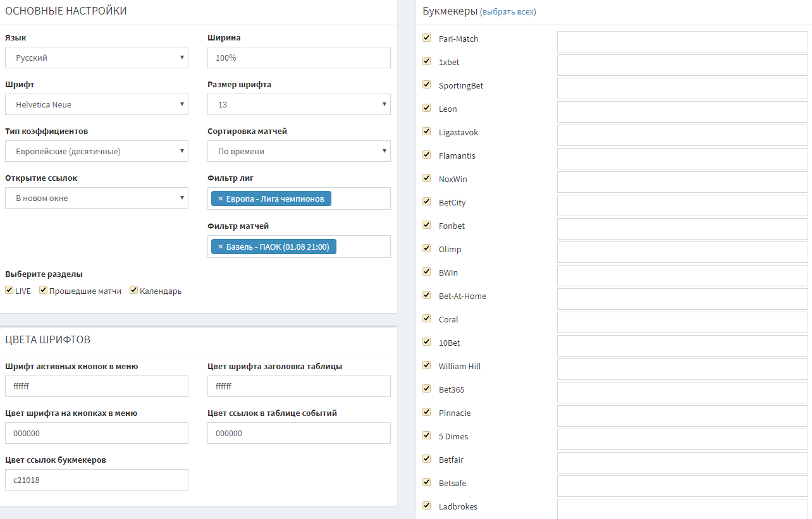This screenshot has width=812, height=519.
Task: Click the text field next to BetCity
Action: click(x=682, y=205)
